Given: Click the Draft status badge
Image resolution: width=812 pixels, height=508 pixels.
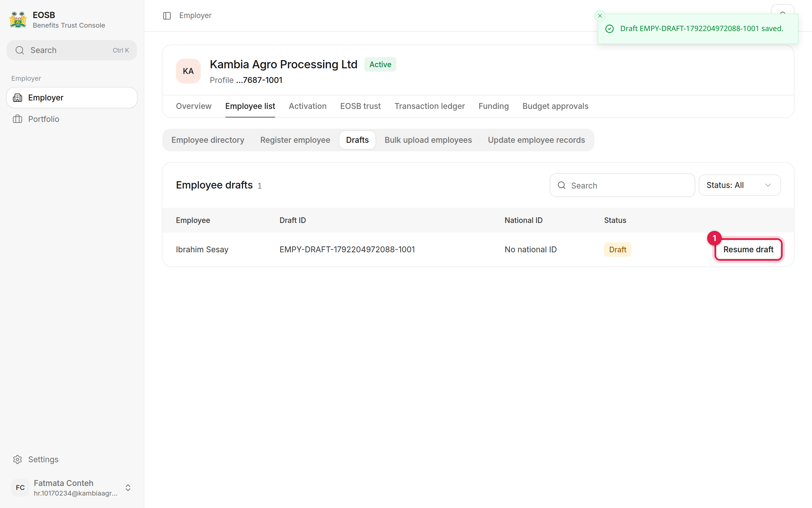Looking at the screenshot, I should pyautogui.click(x=617, y=250).
